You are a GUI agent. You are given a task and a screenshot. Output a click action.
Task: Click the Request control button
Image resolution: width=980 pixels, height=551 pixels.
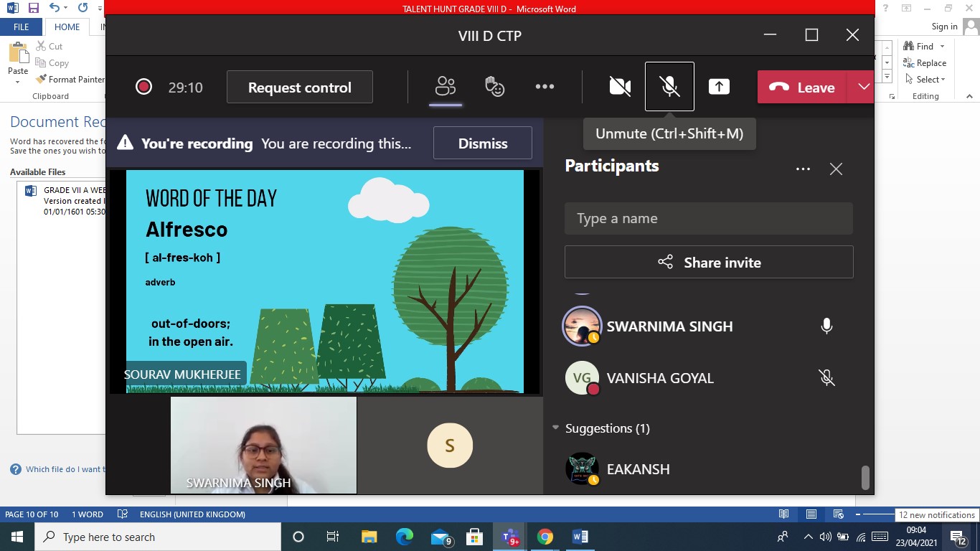point(300,87)
